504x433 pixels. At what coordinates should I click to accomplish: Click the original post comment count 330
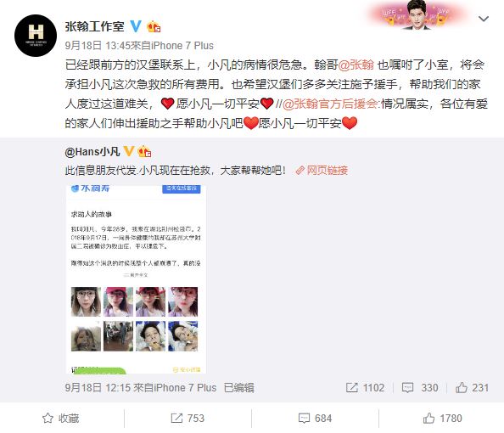420,387
